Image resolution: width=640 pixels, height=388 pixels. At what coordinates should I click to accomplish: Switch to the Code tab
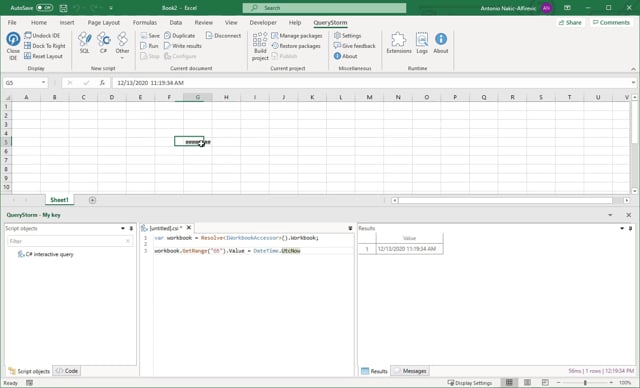tap(67, 371)
